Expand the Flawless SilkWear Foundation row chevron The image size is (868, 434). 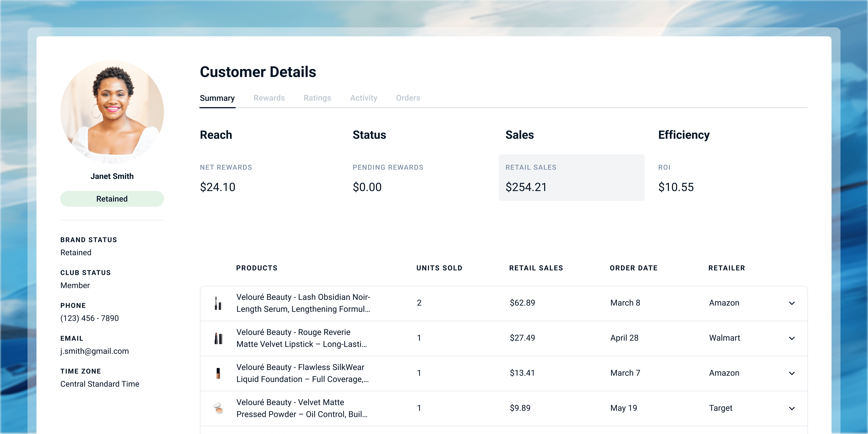792,373
